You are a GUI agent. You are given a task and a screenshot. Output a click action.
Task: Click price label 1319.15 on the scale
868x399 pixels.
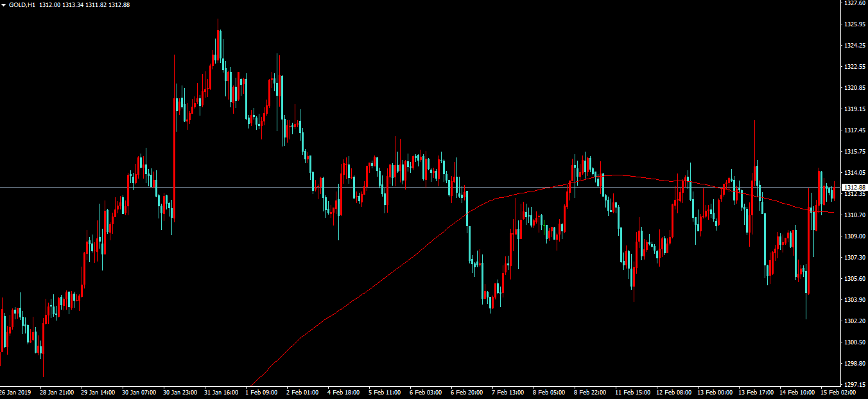854,109
